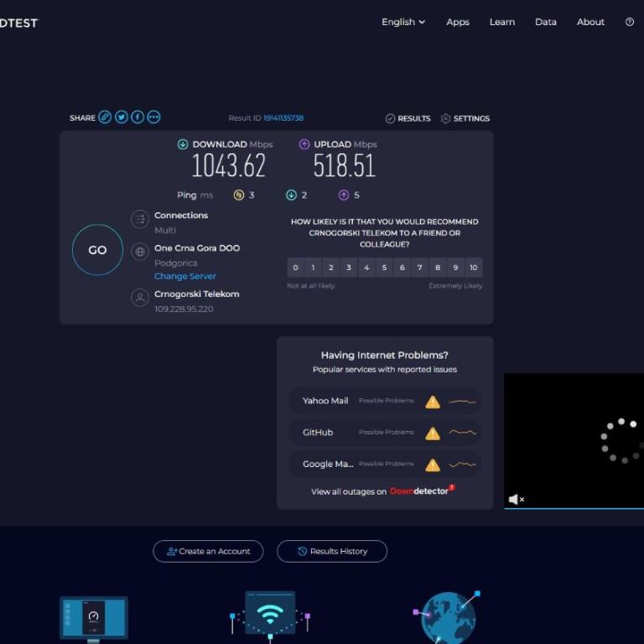Expand the English language dropdown
Viewport: 644px width, 644px height.
pyautogui.click(x=402, y=22)
